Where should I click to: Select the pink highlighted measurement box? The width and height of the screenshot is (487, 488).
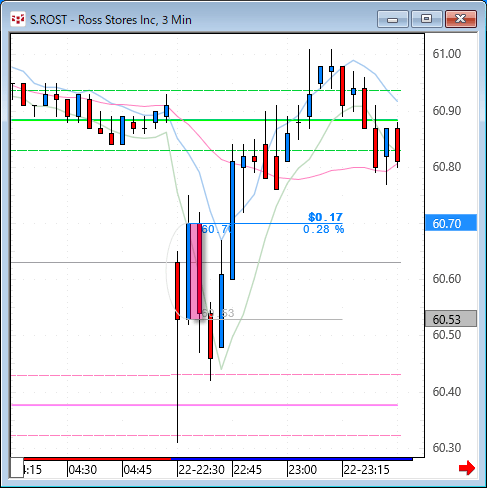tap(194, 271)
